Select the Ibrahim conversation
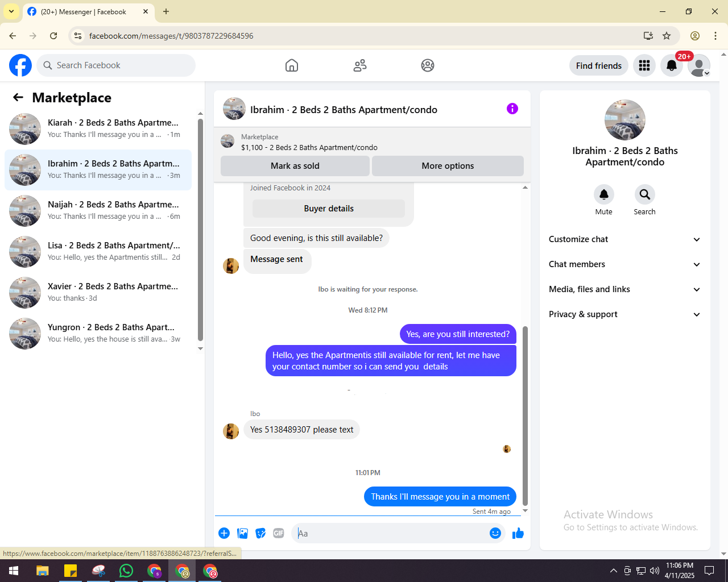728x582 pixels. tap(98, 170)
